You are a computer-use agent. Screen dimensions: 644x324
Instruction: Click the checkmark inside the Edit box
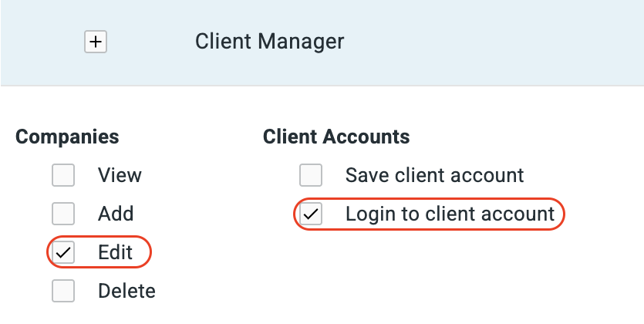pyautogui.click(x=63, y=252)
